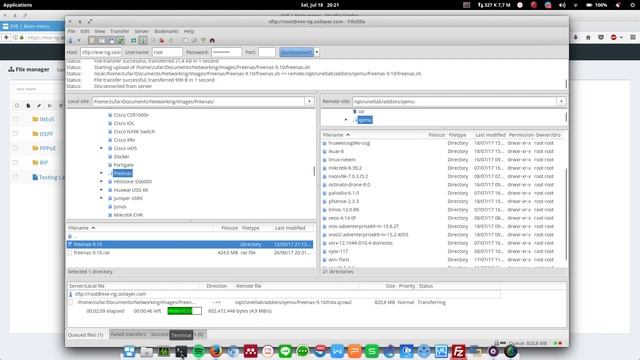Open the File menu
640x360 pixels.
point(71,31)
